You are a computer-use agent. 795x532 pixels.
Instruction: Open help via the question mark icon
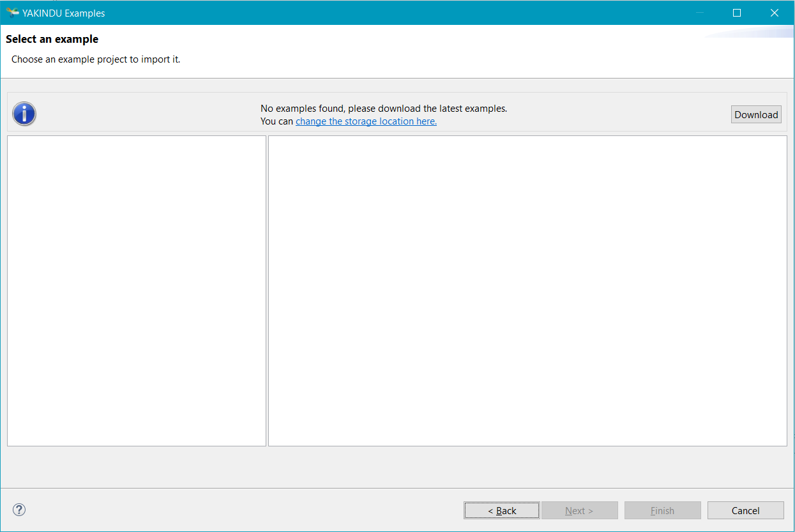[x=19, y=510]
